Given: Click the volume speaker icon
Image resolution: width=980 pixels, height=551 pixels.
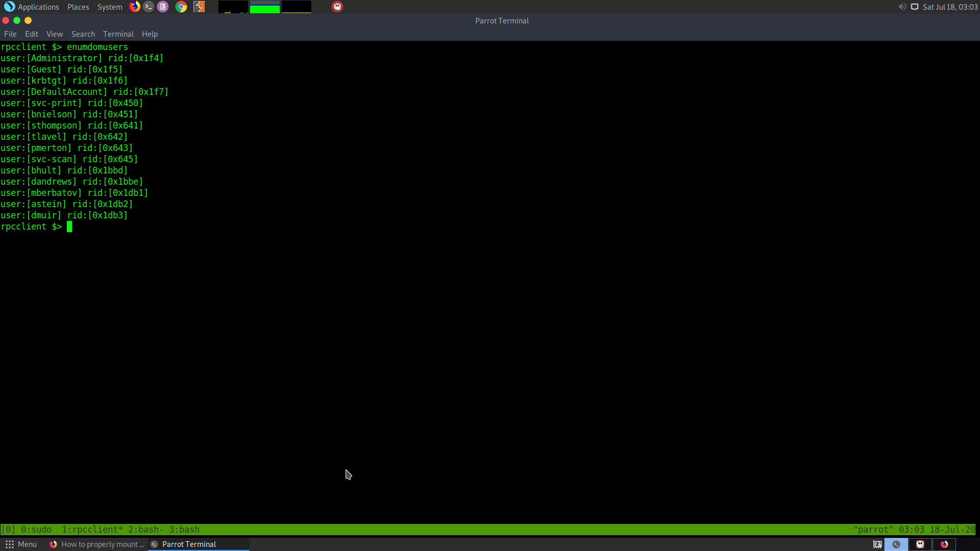Looking at the screenshot, I should (x=902, y=7).
